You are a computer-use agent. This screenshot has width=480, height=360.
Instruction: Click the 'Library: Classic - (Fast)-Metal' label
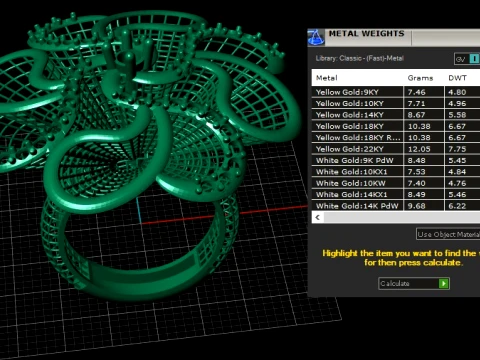[360, 58]
